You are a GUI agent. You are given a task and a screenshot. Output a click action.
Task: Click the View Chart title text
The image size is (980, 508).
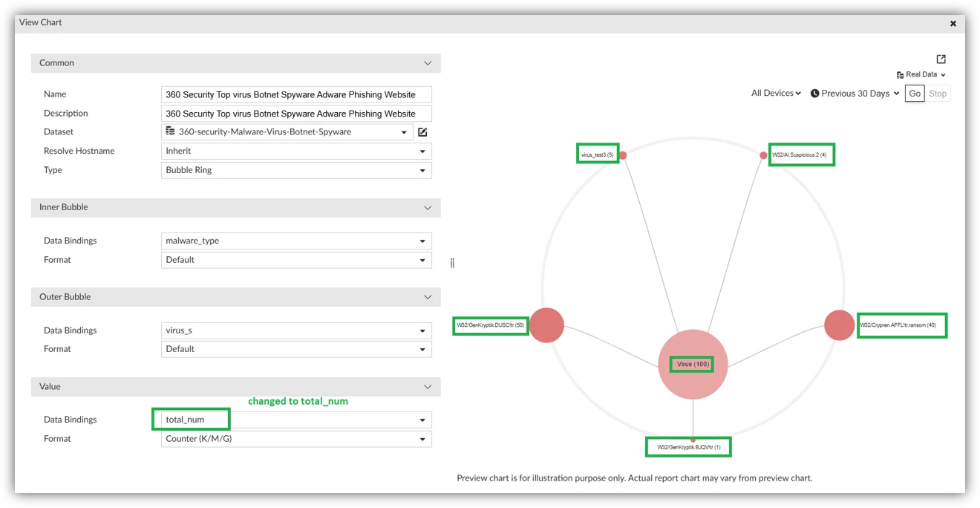tap(41, 22)
